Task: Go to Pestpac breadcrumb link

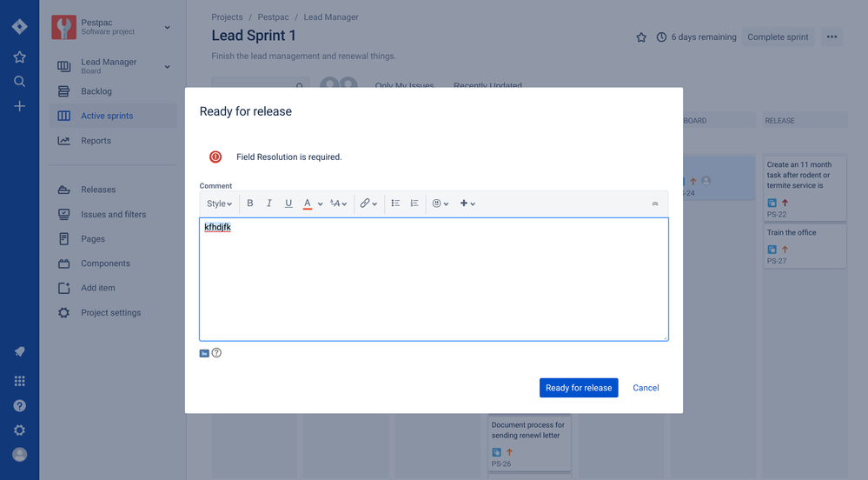Action: click(273, 17)
